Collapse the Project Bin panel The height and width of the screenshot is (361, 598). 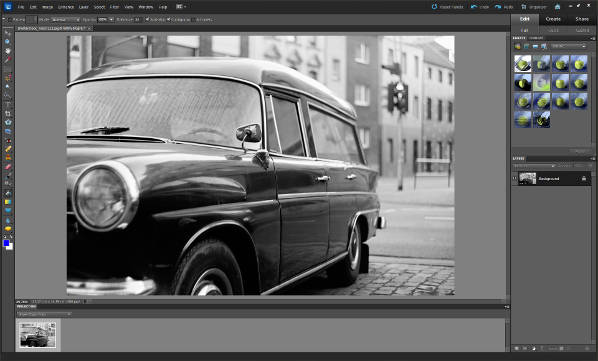tap(506, 306)
